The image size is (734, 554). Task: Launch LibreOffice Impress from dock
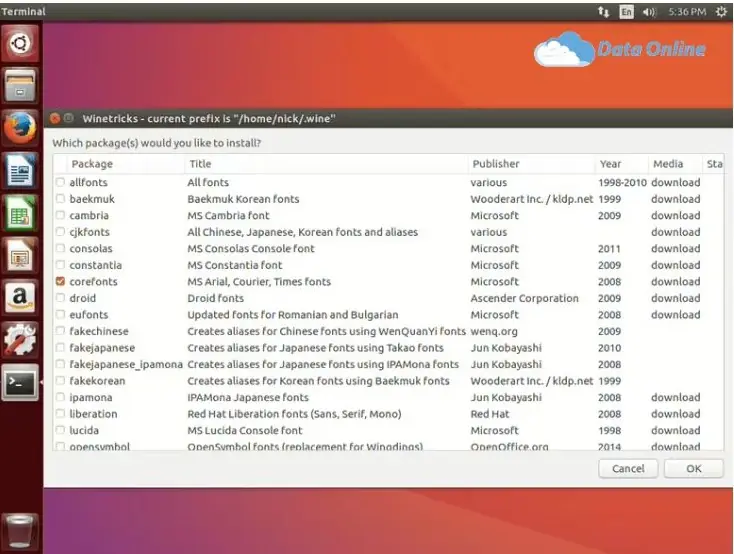pos(20,255)
